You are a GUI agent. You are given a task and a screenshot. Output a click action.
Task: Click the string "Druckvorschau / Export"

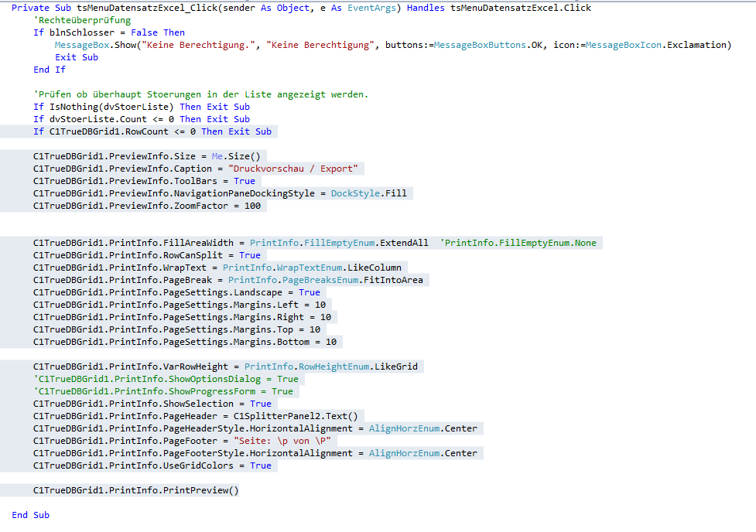point(293,169)
